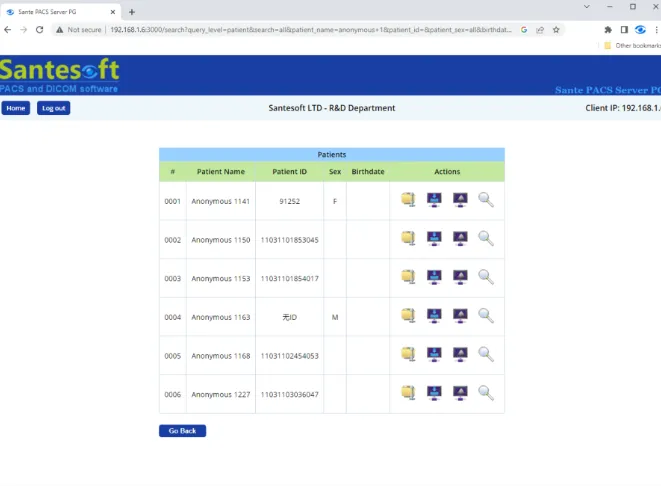The image size is (661, 486).
Task: Click download monitor icon for Anonymous 1150
Action: coord(434,238)
